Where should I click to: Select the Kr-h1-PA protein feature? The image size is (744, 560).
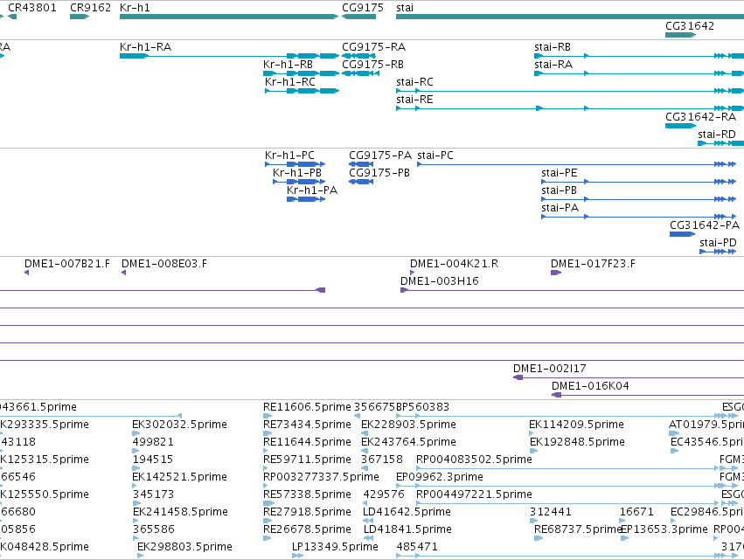306,199
